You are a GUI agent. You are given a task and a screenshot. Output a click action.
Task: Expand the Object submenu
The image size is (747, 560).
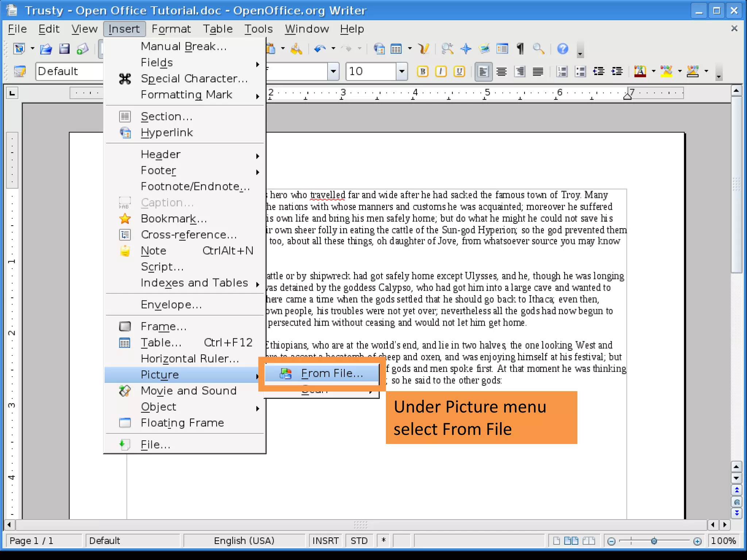184,407
